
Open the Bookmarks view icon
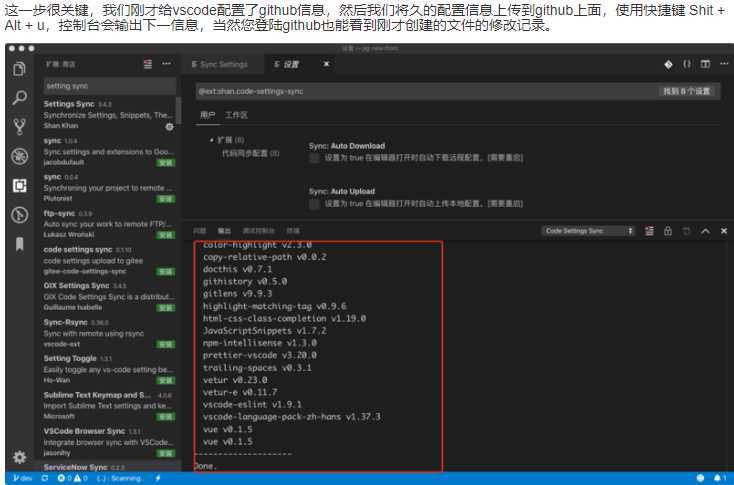(19, 244)
